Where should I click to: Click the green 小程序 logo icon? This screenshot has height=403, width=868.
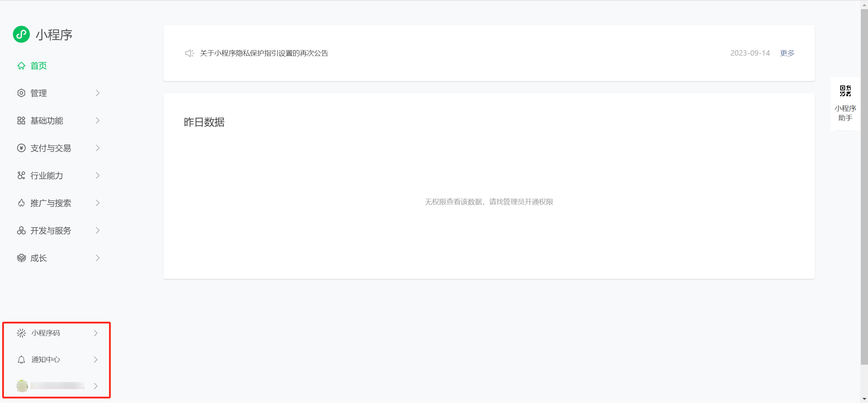tap(21, 34)
